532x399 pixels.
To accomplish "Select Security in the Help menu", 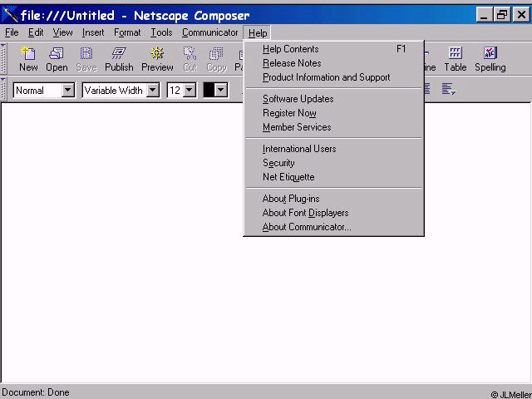I will click(x=334, y=163).
